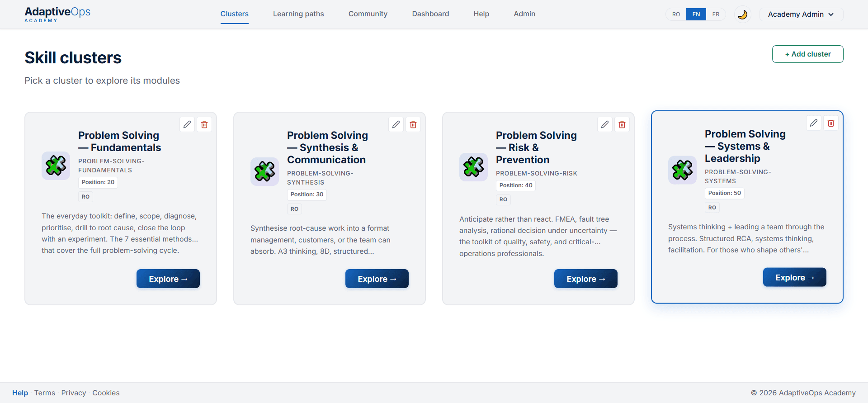Edit the Risk & Prevention cluster
This screenshot has height=403, width=868.
(605, 124)
